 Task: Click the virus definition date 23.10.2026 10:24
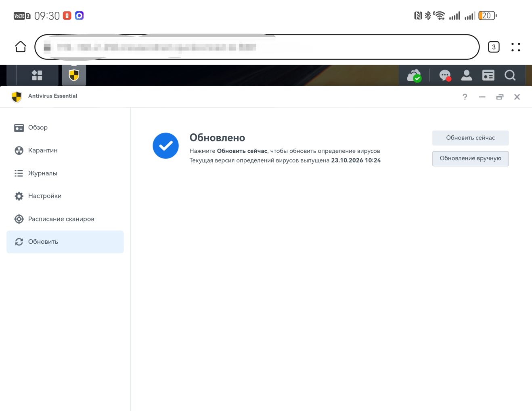point(356,160)
